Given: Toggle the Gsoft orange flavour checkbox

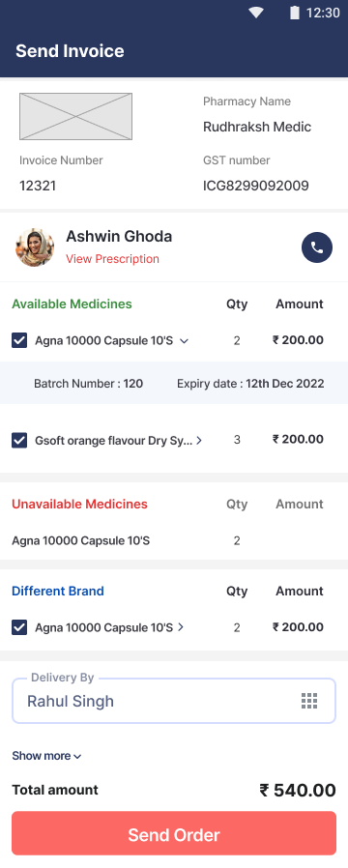Looking at the screenshot, I should tap(19, 440).
